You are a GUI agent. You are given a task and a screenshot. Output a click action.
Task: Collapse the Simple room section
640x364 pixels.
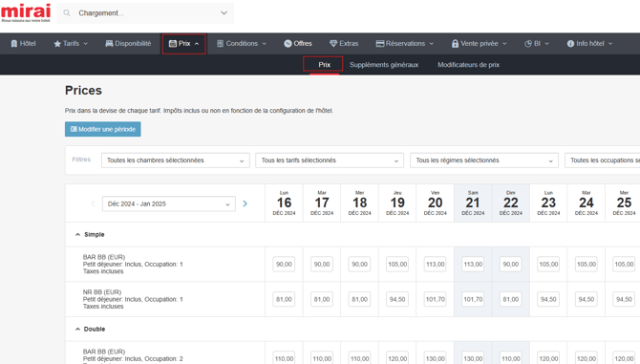(x=77, y=235)
